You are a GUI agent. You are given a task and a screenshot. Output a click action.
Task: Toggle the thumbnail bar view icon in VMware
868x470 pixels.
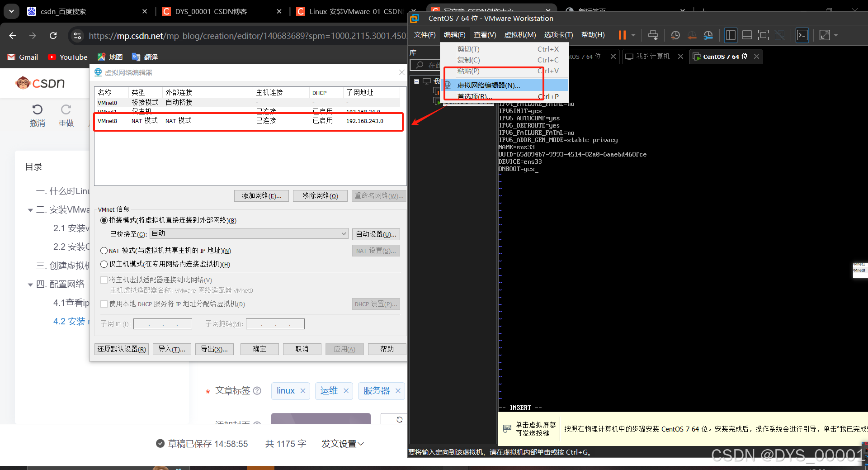[x=747, y=35]
